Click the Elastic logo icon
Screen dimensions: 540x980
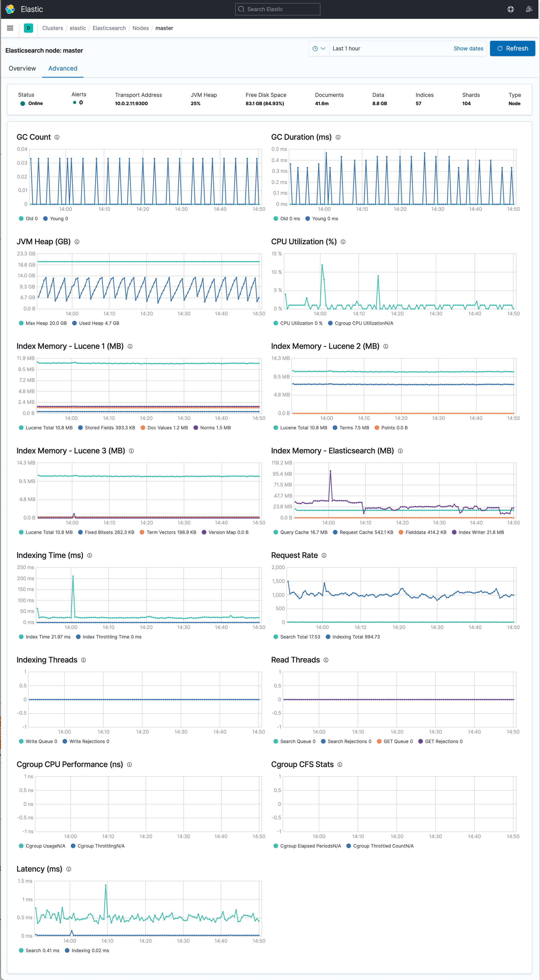(10, 9)
